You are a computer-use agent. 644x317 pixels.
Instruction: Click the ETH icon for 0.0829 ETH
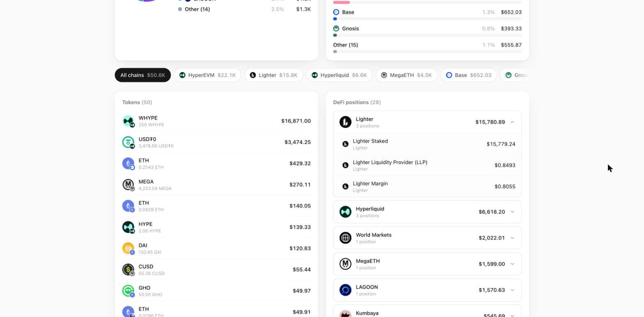128,206
